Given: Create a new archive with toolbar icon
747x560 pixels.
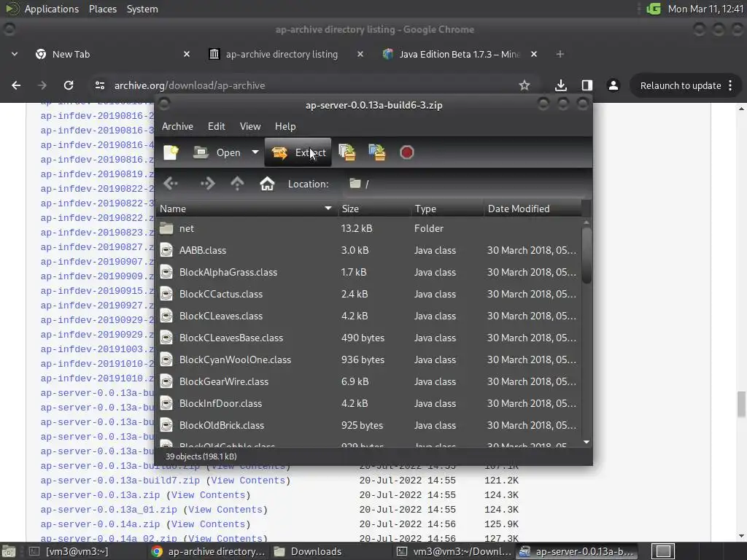Looking at the screenshot, I should (171, 152).
